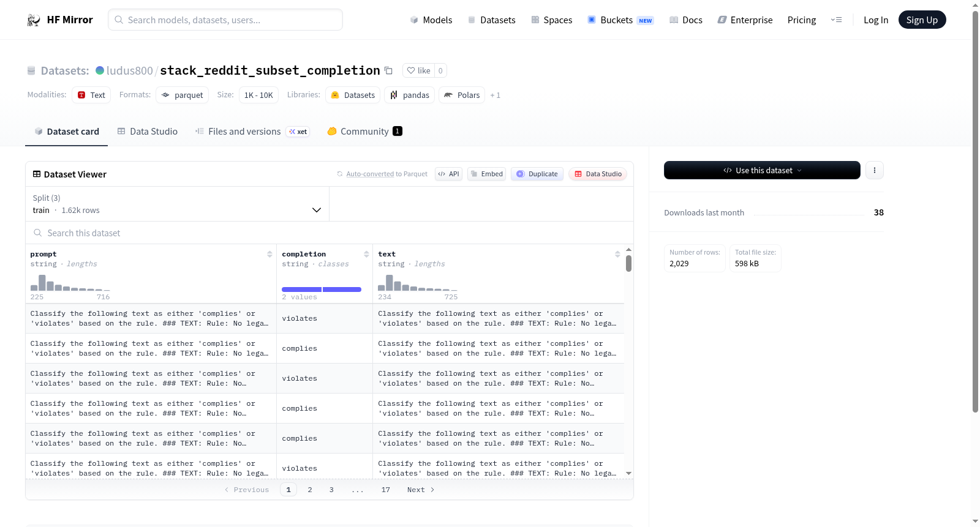The width and height of the screenshot is (980, 527).
Task: Select page 1 in the pagination
Action: tap(288, 490)
